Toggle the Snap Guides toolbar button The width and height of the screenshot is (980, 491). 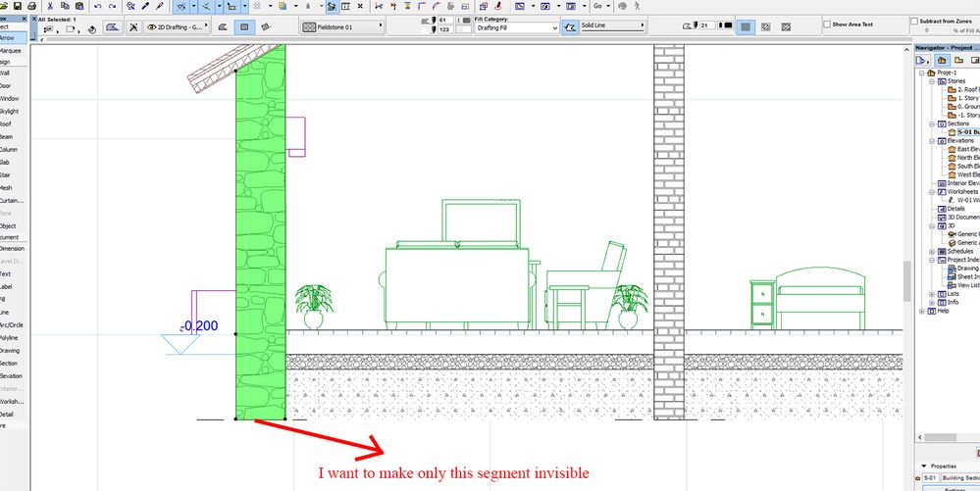[x=206, y=6]
